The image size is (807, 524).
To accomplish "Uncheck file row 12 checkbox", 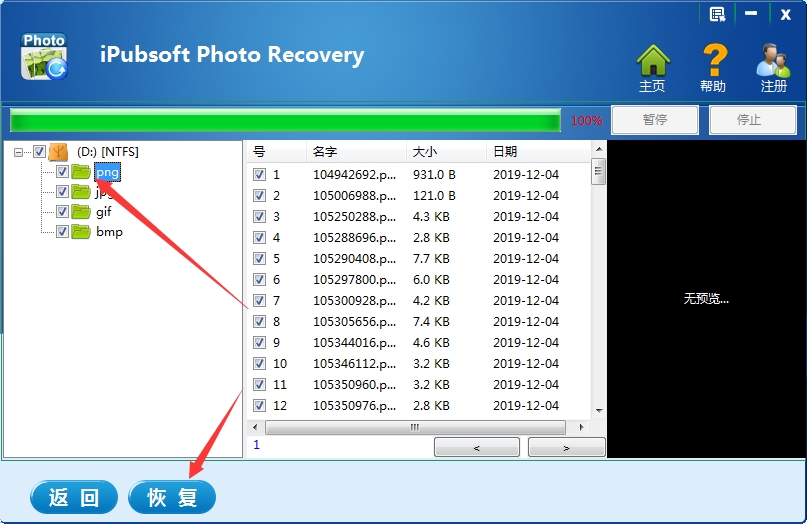I will [259, 406].
